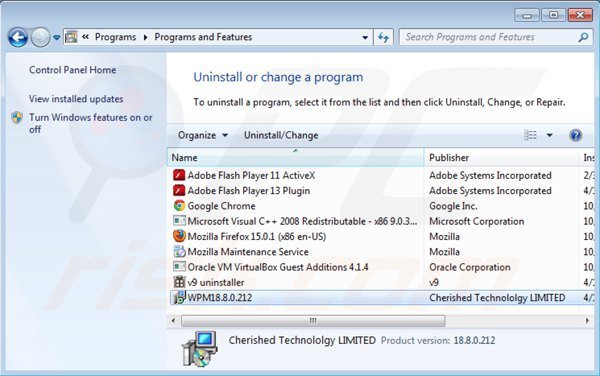Click the installer icon in details pane
Screen dimensions: 600x376
[200, 349]
